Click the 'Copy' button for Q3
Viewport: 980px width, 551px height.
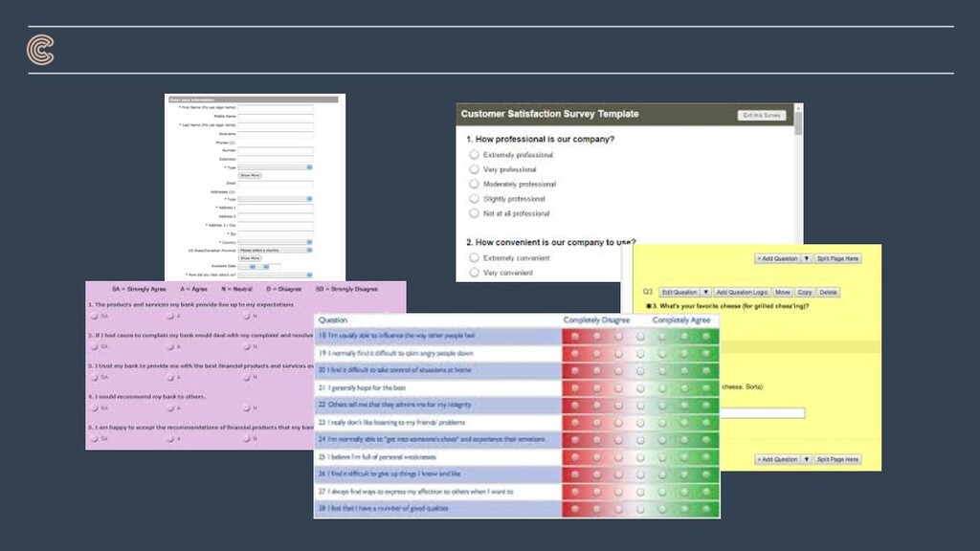point(805,293)
